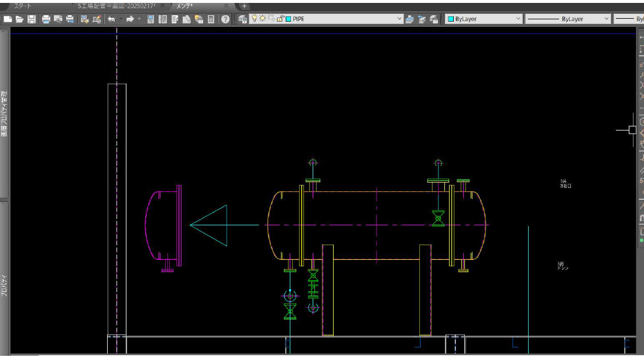Show the Tool Palettes window
Screen dimensions: 644x357
tap(175, 19)
